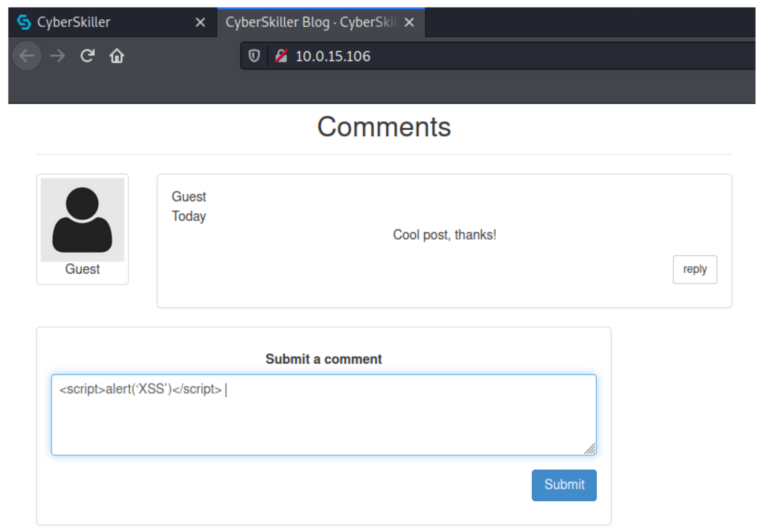Viewport: 761px width, 532px height.
Task: Close the CyberSkiller Blog tab
Action: point(409,22)
